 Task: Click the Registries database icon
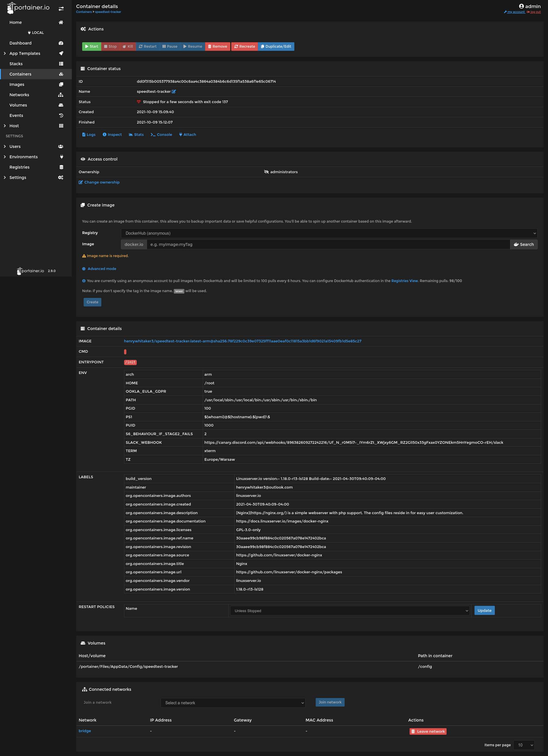pyautogui.click(x=61, y=167)
